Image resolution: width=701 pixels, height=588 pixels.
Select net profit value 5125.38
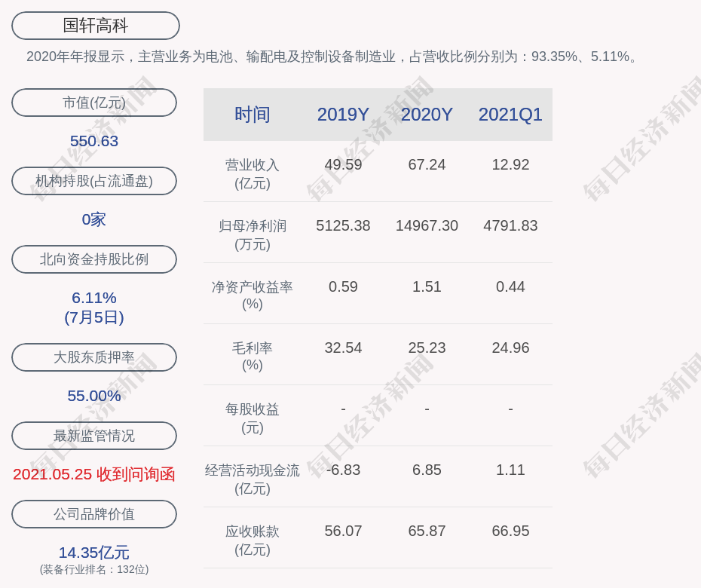click(x=343, y=226)
